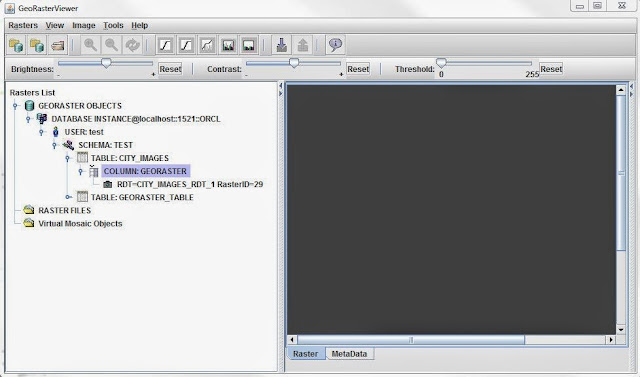Click the vertical scrollbar down arrow
The width and height of the screenshot is (640, 377).
(x=621, y=330)
